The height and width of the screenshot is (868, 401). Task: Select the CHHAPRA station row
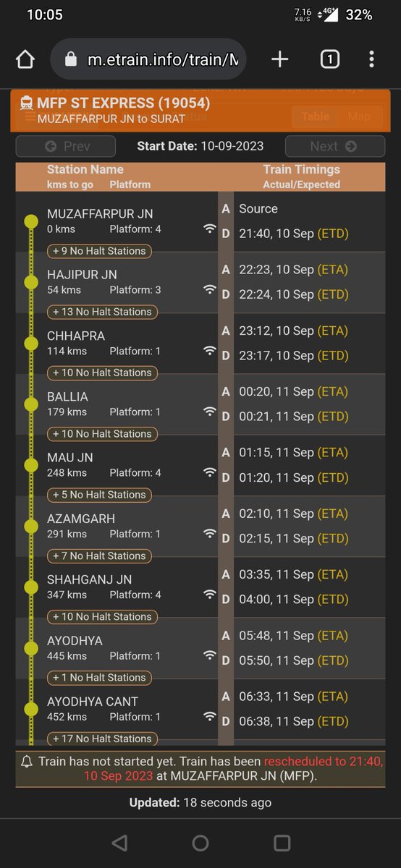point(200,344)
